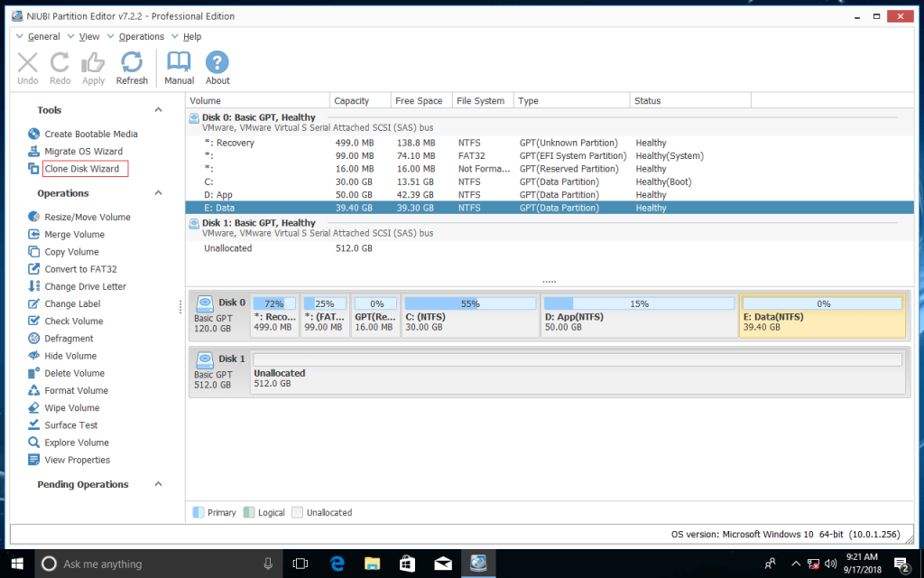This screenshot has width=924, height=578.
Task: Click Migrate OS Wizard link
Action: pyautogui.click(x=83, y=152)
